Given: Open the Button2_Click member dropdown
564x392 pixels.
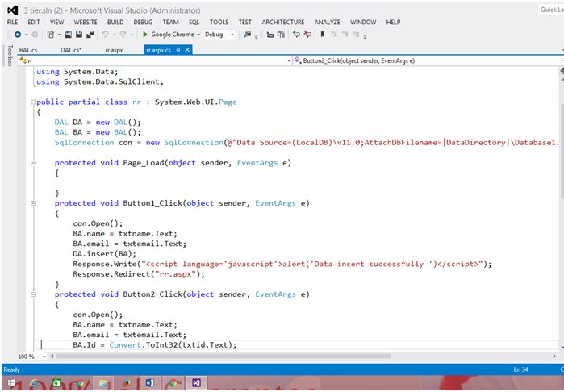Looking at the screenshot, I should [428, 60].
